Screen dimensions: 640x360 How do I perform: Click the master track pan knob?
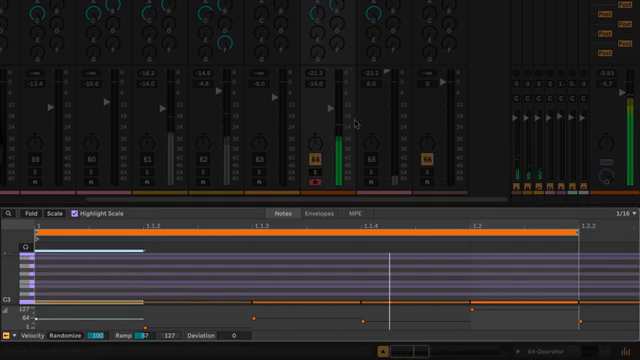606,143
